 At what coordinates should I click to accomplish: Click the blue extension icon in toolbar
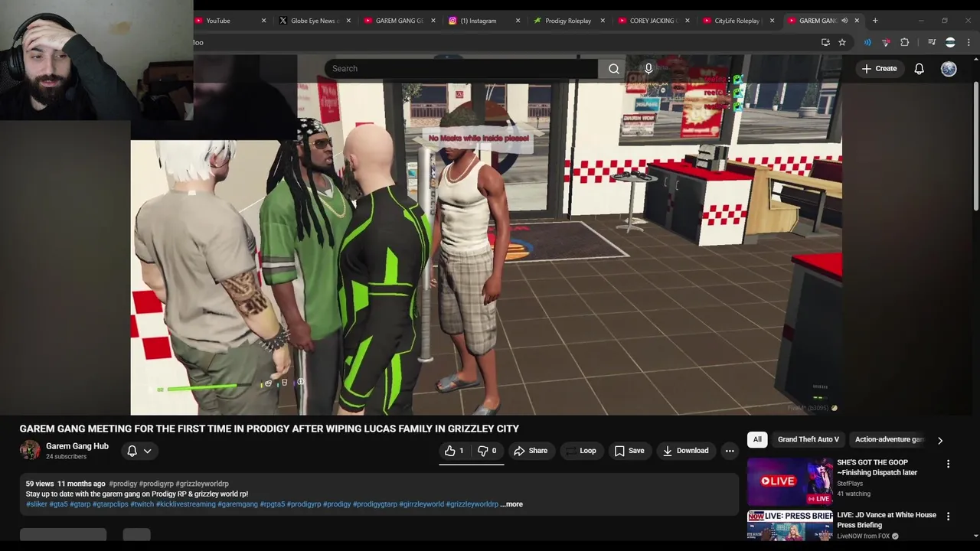click(x=867, y=42)
